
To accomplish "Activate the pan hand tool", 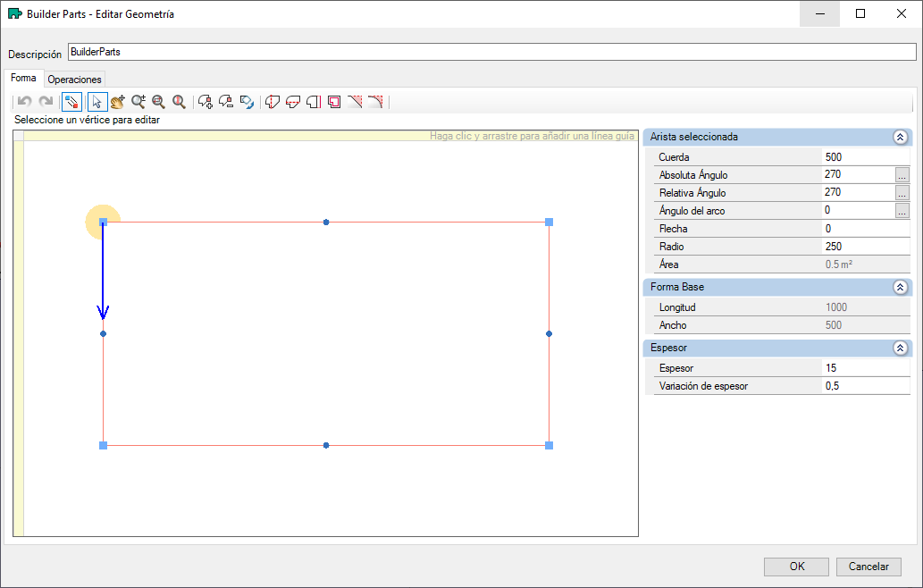I will [x=118, y=102].
